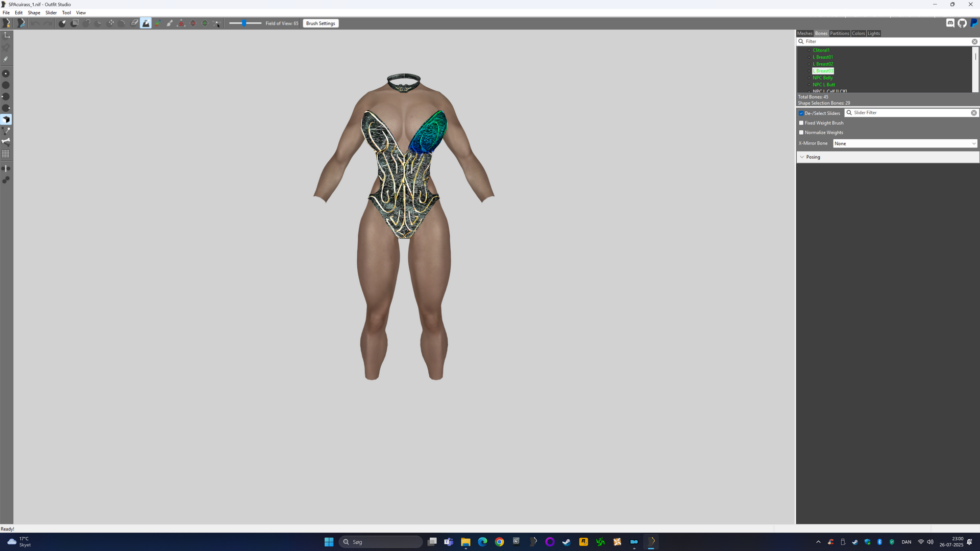Viewport: 980px width, 551px height.
Task: Select the vertex Select tool icon
Action: (x=62, y=23)
